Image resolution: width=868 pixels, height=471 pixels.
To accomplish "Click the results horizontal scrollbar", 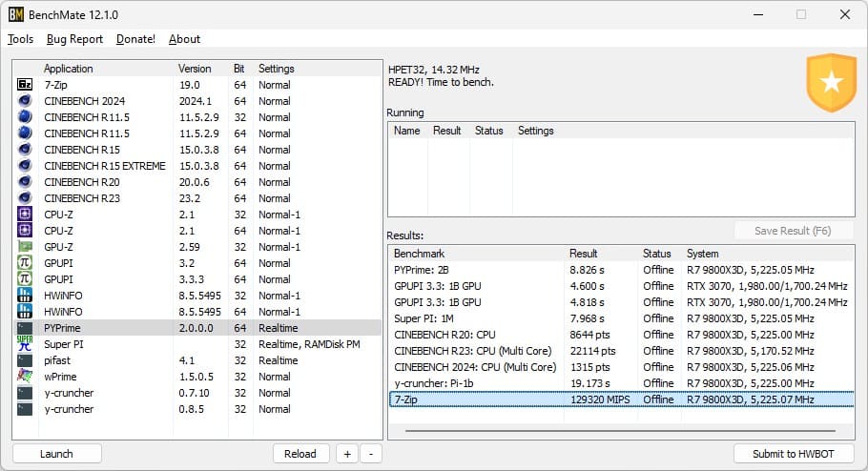I will click(620, 431).
